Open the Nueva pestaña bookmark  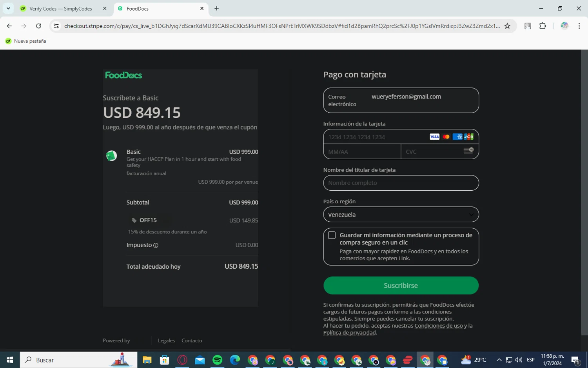tap(26, 41)
